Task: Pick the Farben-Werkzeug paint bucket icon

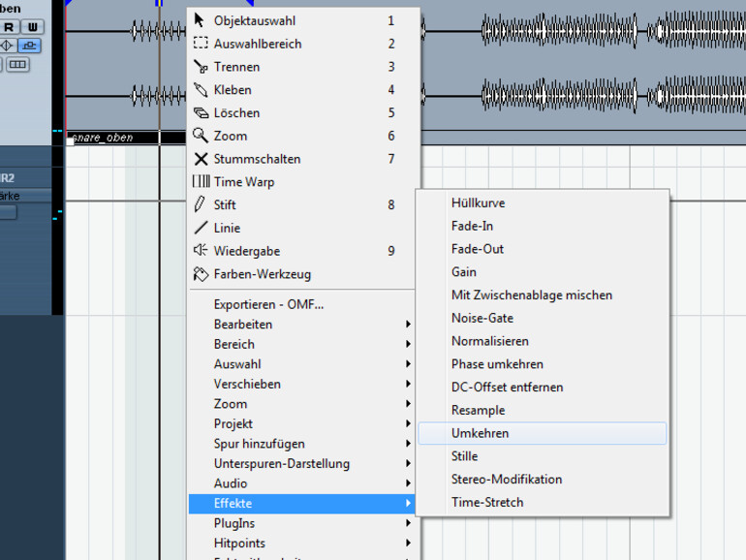Action: pos(201,273)
